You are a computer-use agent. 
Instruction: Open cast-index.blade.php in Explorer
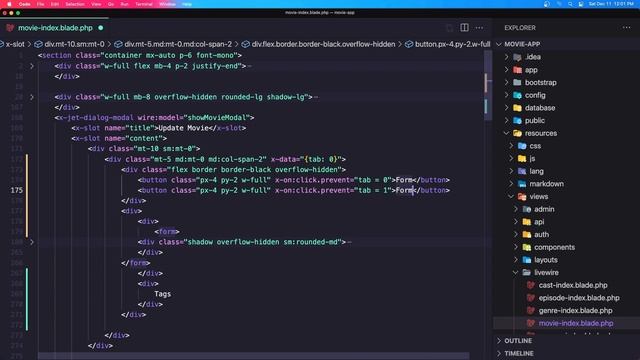573,285
